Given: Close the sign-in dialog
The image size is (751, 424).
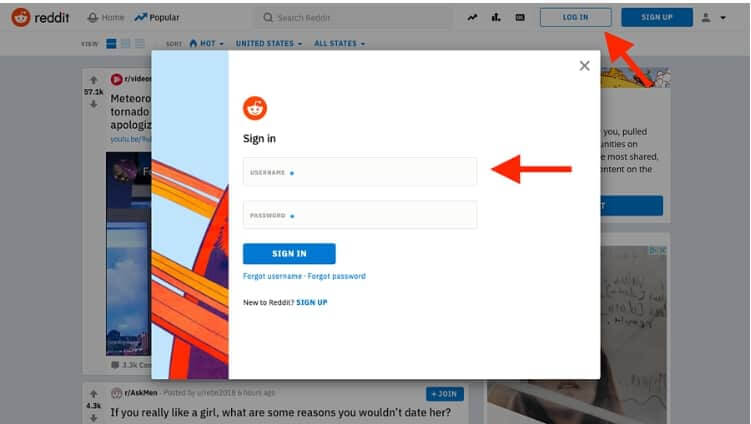Looking at the screenshot, I should tap(584, 66).
